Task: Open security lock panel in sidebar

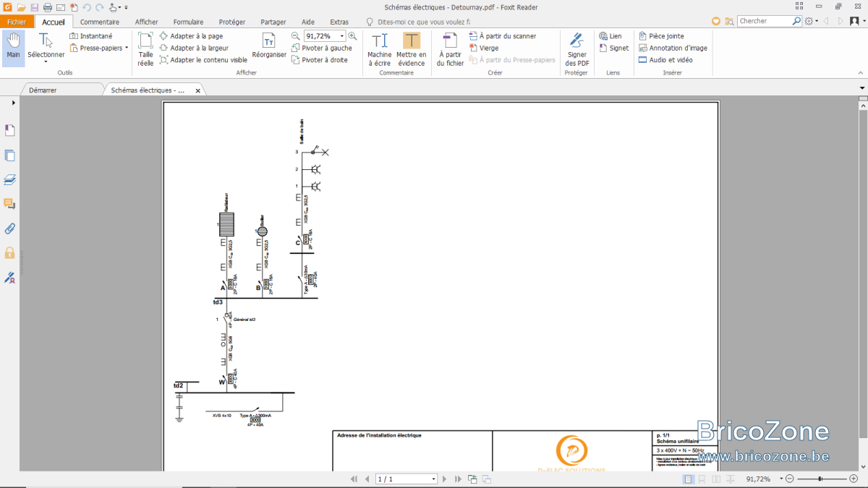Action: click(x=10, y=252)
